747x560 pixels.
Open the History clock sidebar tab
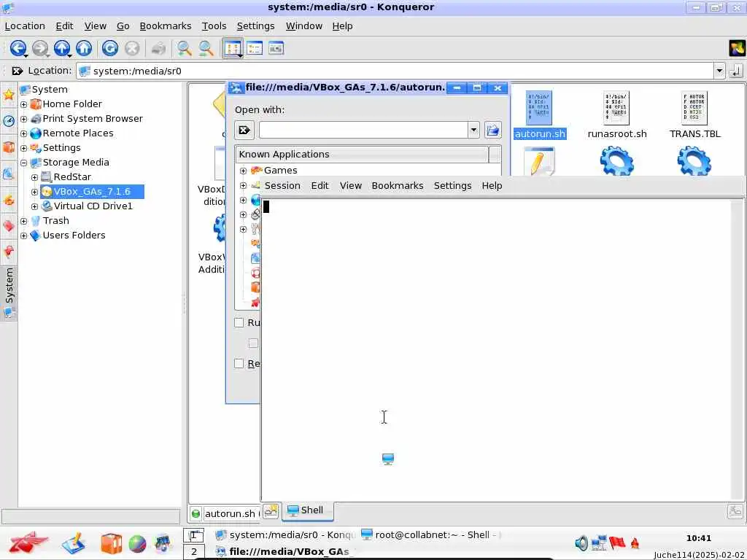tap(9, 121)
